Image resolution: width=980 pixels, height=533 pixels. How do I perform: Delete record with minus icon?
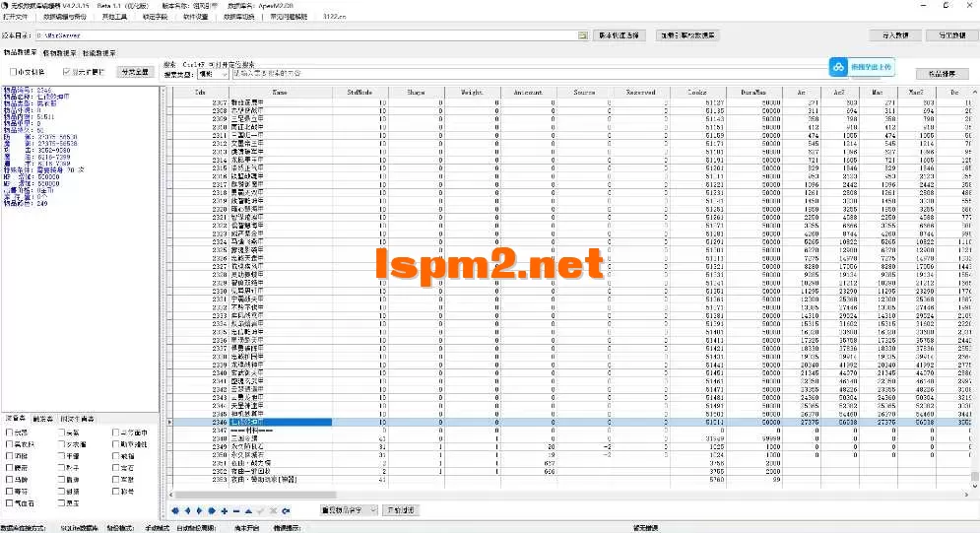point(236,510)
